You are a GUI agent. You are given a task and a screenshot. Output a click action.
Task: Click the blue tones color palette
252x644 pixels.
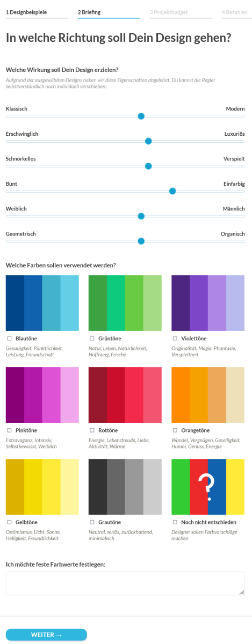42,303
